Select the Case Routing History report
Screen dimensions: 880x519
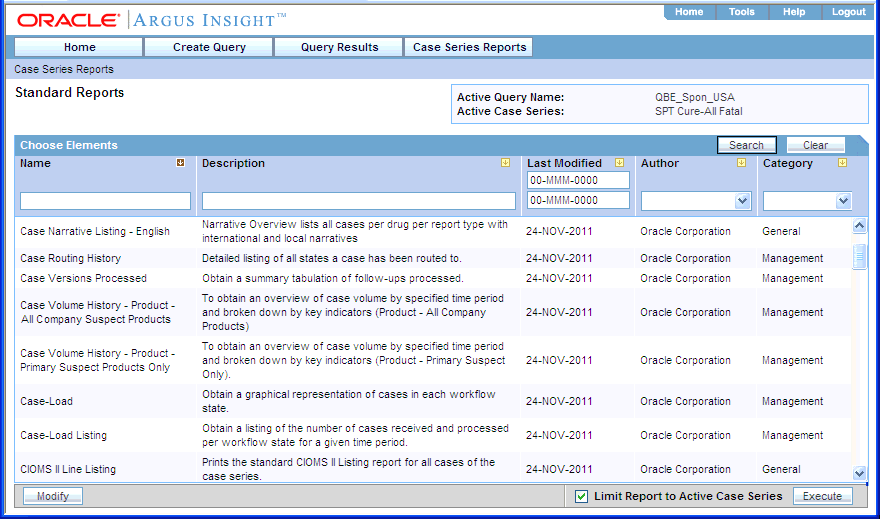[x=71, y=258]
